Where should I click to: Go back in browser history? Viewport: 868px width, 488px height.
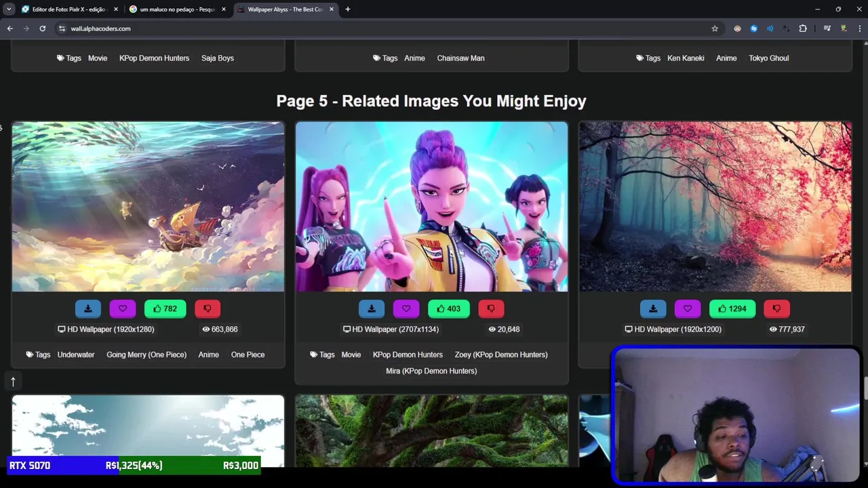coord(9,28)
